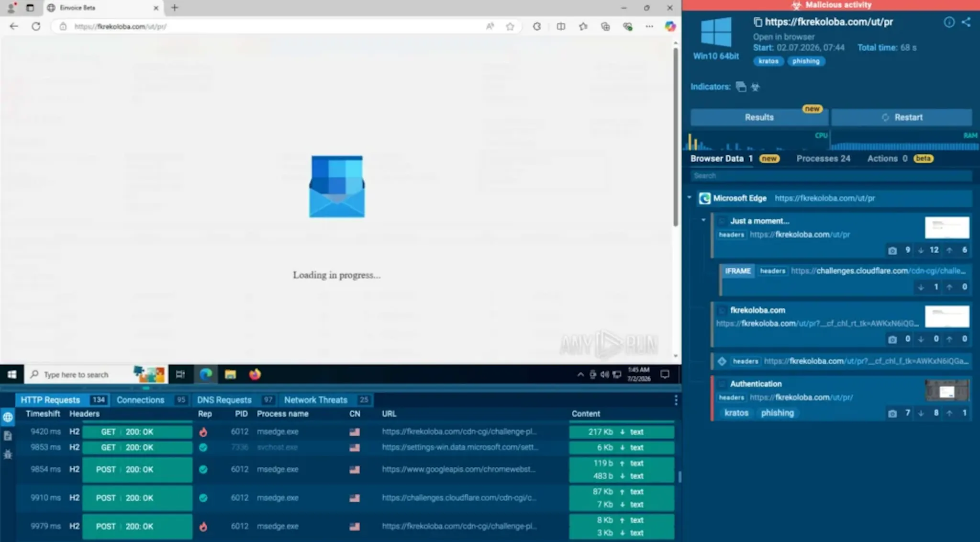The image size is (980, 542).
Task: Open Edge settings and more menu
Action: [649, 26]
